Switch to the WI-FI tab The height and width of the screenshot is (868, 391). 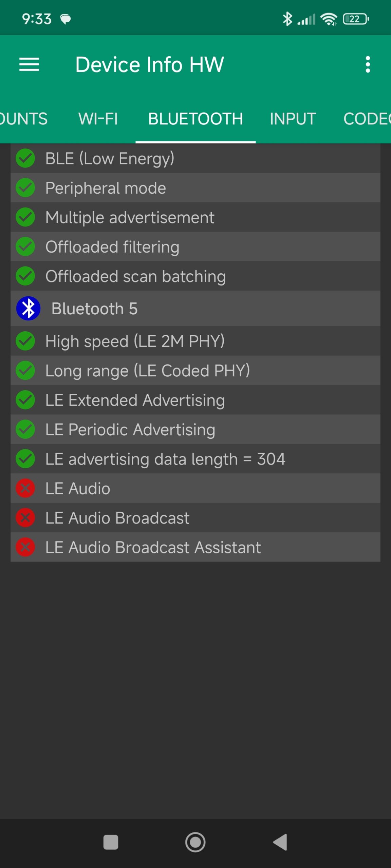(98, 119)
